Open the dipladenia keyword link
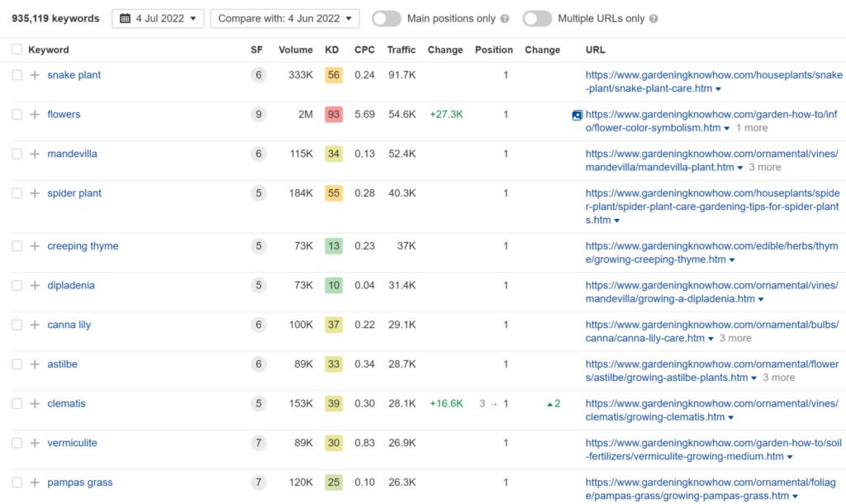Image resolution: width=846 pixels, height=504 pixels. (x=71, y=285)
